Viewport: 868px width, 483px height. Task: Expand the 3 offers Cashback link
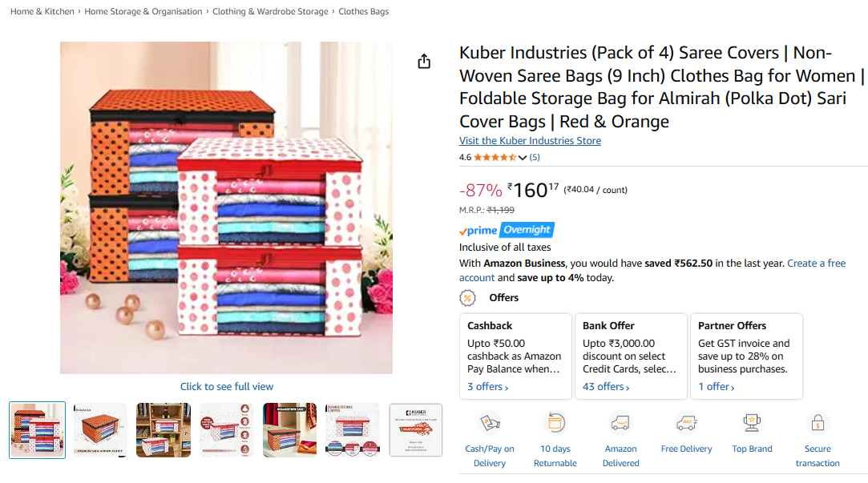tap(487, 387)
